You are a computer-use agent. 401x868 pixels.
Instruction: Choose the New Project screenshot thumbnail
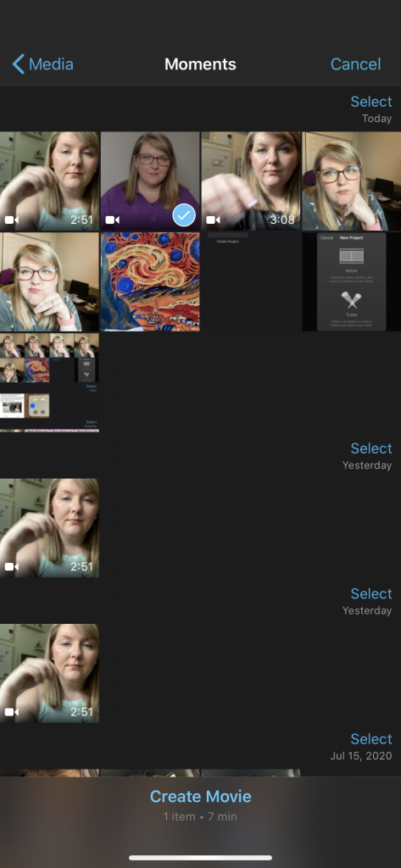[351, 281]
